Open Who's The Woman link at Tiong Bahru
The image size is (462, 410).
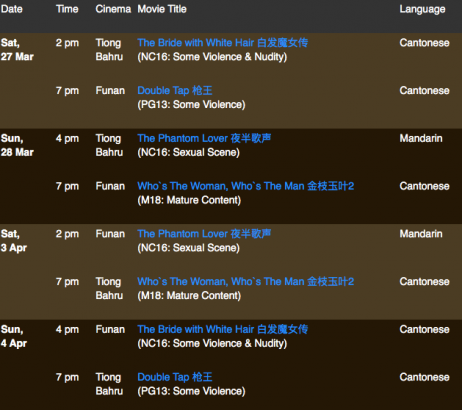246,282
